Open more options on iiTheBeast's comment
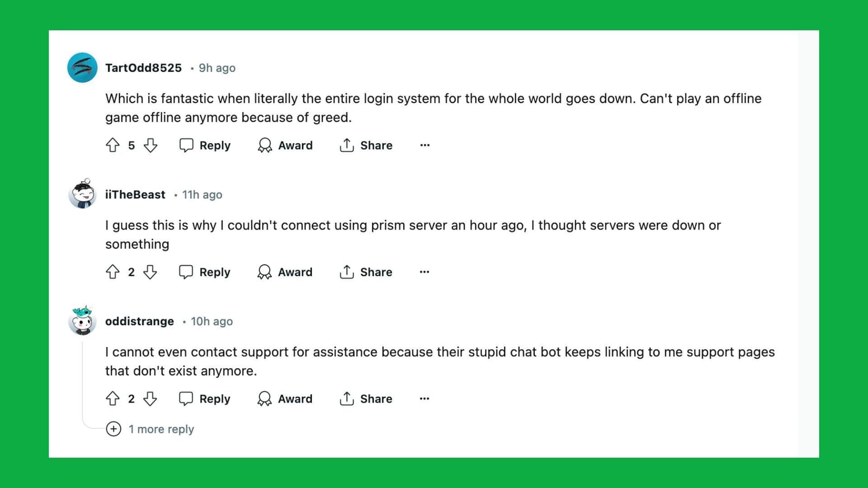The image size is (868, 488). point(424,272)
